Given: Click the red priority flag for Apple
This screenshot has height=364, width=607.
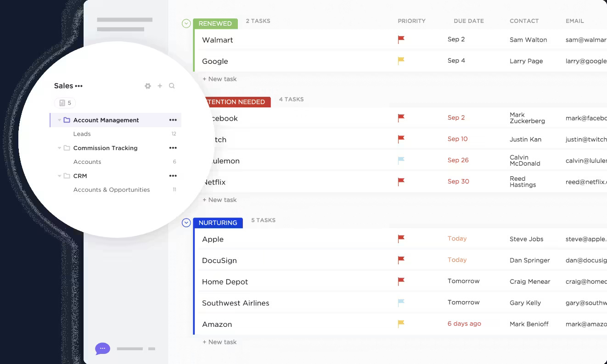Looking at the screenshot, I should (x=401, y=239).
